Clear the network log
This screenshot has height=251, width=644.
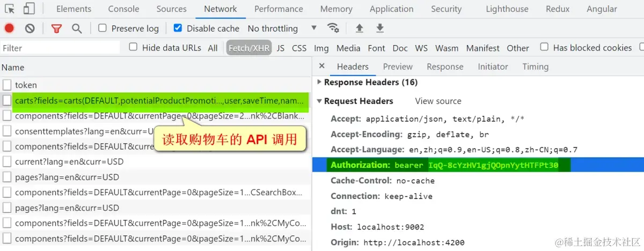30,28
